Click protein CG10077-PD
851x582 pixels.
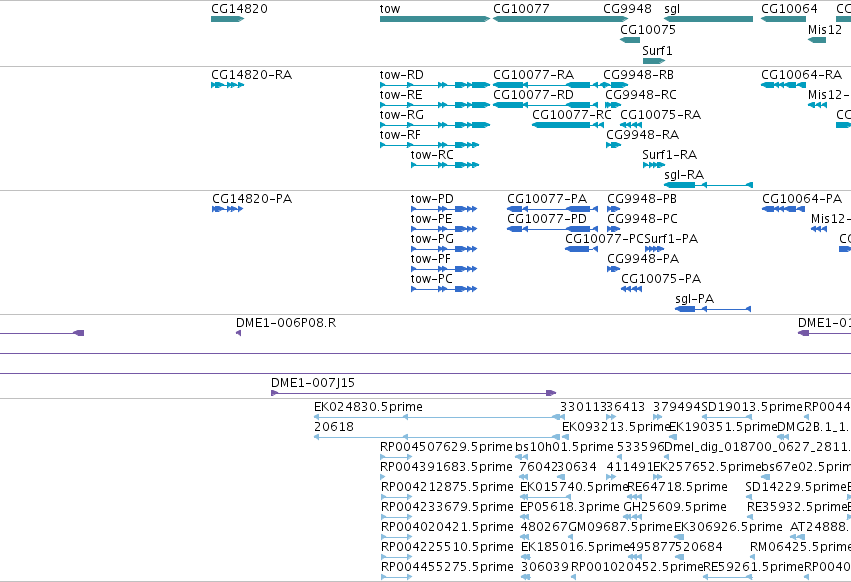coord(552,229)
